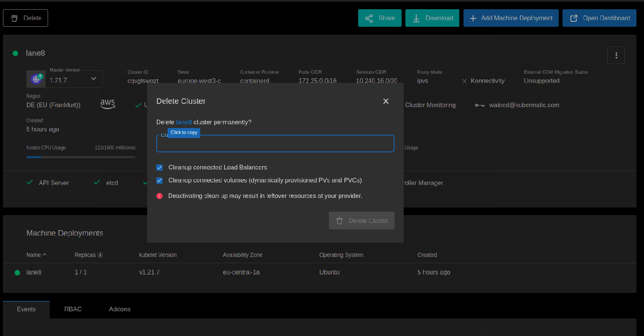Open the Master Version dropdown
The width and height of the screenshot is (644, 336).
tap(94, 79)
